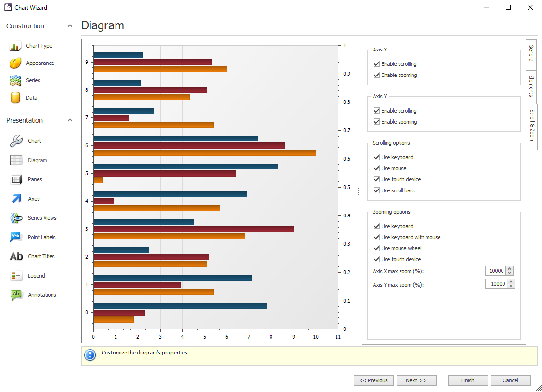Switch to the Elements tab
The image size is (542, 392).
pos(531,87)
